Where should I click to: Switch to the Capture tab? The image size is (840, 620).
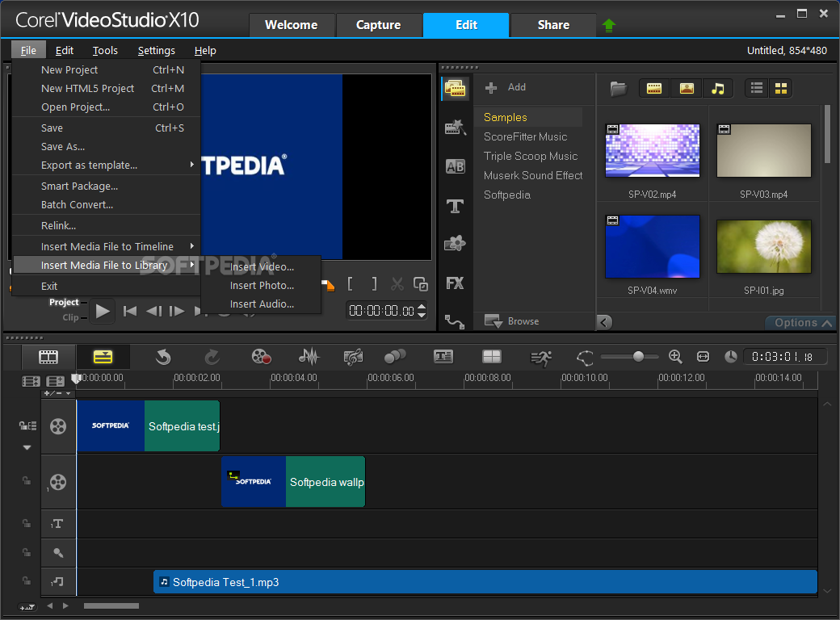coord(378,25)
